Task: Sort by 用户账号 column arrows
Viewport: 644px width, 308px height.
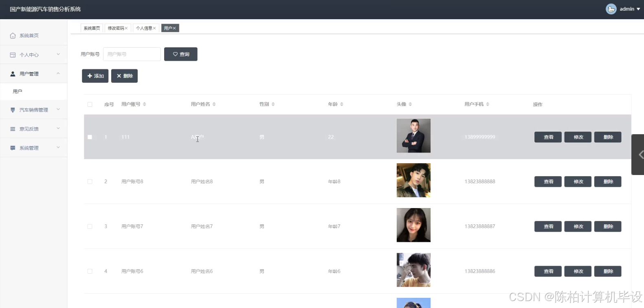Action: click(145, 104)
